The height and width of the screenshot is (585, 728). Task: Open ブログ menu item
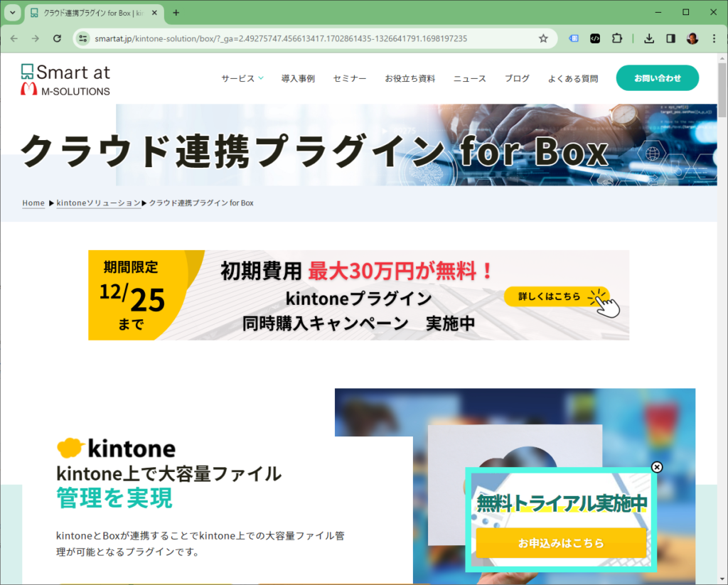(518, 78)
